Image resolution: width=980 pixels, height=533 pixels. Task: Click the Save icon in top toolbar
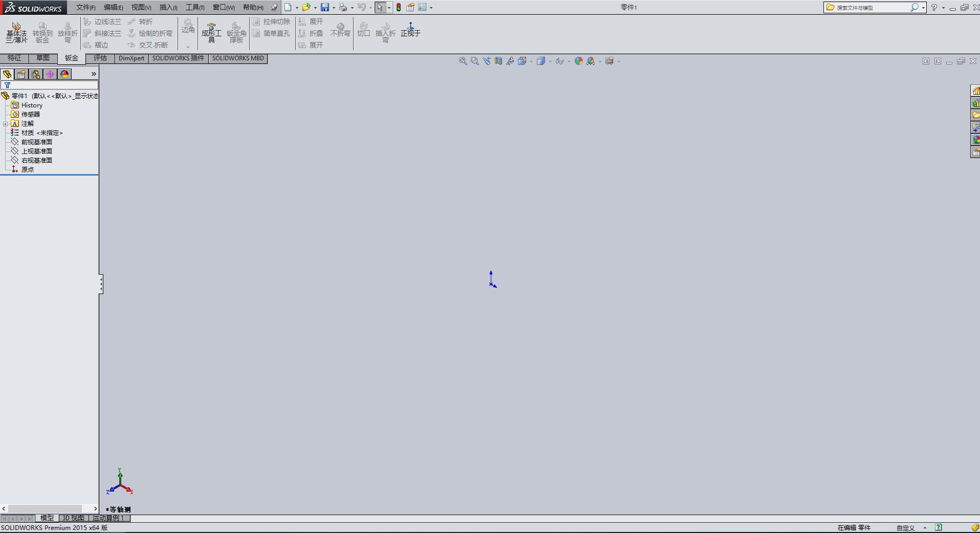(x=325, y=7)
